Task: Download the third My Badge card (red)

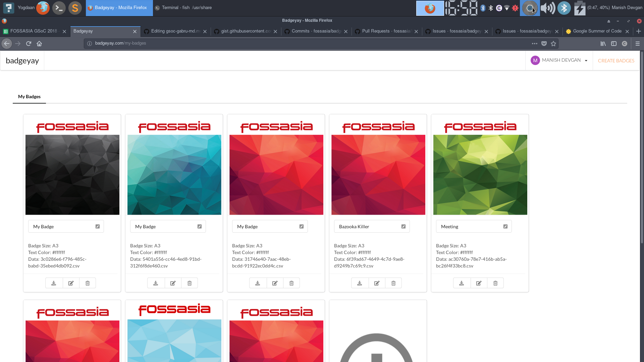Action: pos(258,283)
